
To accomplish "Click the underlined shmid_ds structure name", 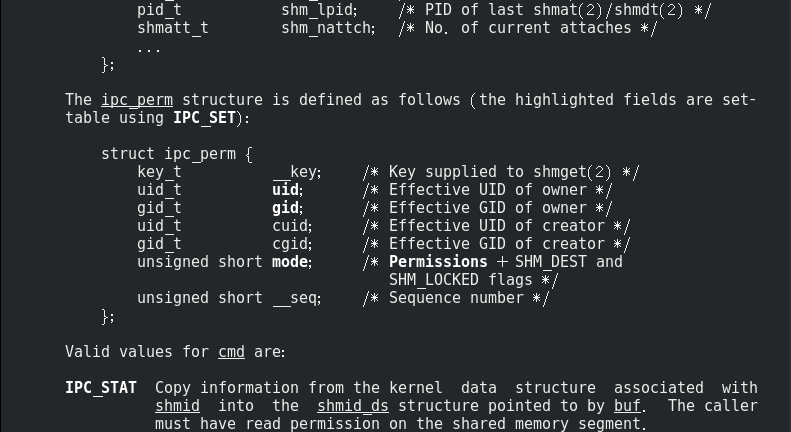I will point(352,406).
